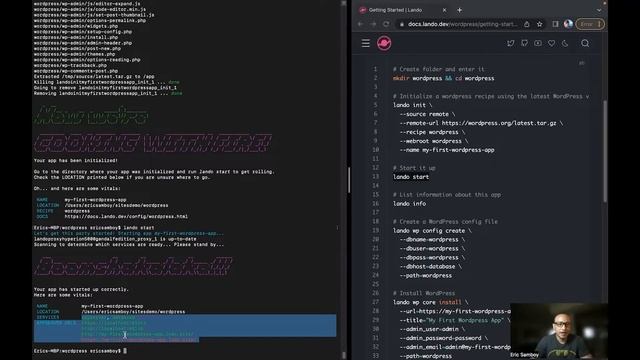Click the 'lando info' line in code block

pos(409,204)
